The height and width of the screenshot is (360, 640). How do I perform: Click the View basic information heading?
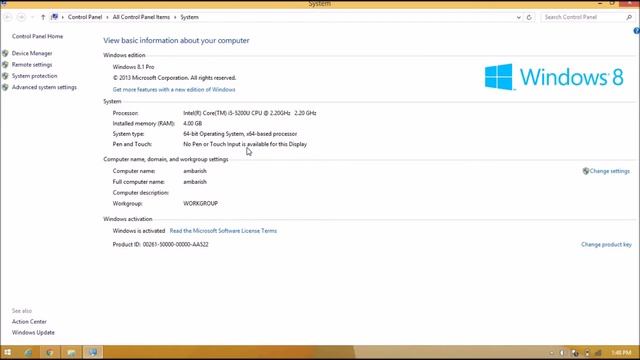[176, 40]
